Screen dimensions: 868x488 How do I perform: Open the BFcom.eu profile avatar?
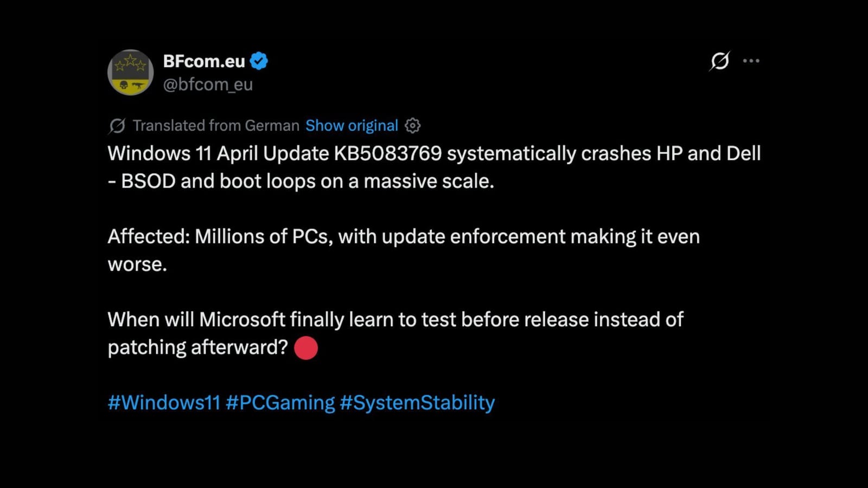130,72
